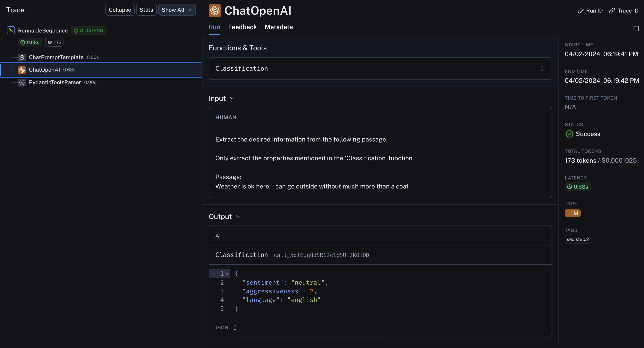Image resolution: width=644 pixels, height=348 pixels.
Task: Change the JSON output format selector
Action: (x=226, y=327)
